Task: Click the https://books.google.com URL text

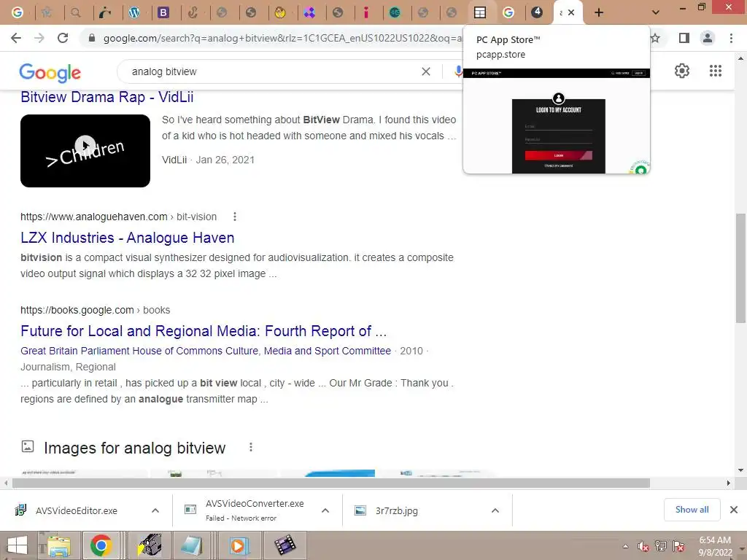Action: 77,310
